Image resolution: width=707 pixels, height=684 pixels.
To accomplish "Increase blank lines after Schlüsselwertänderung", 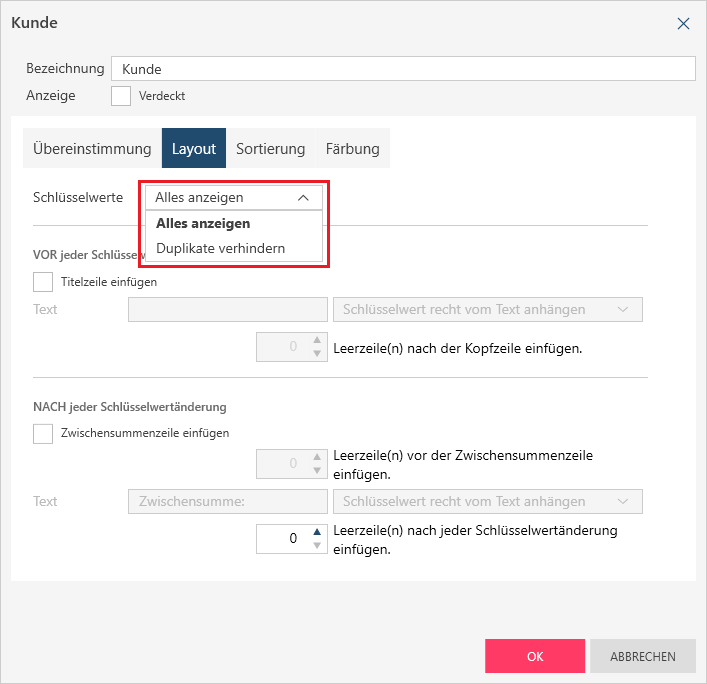I will click(x=318, y=532).
